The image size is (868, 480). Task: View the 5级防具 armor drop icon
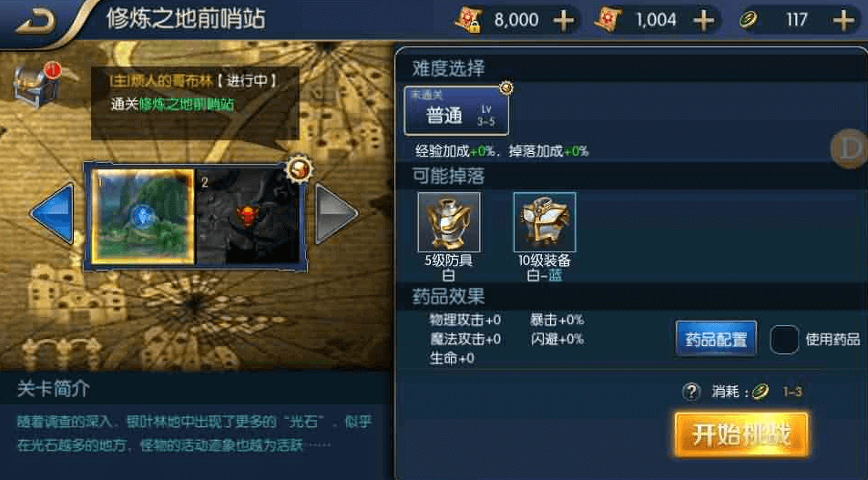coord(449,222)
